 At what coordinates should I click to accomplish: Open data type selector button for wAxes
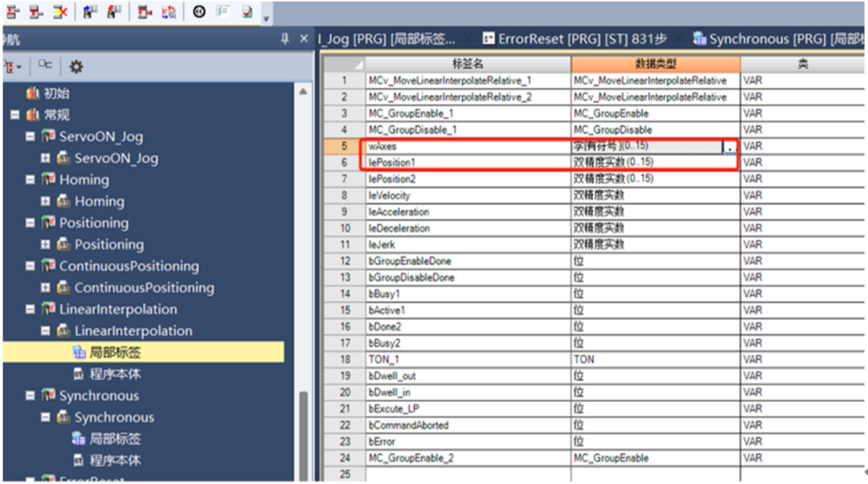click(730, 147)
